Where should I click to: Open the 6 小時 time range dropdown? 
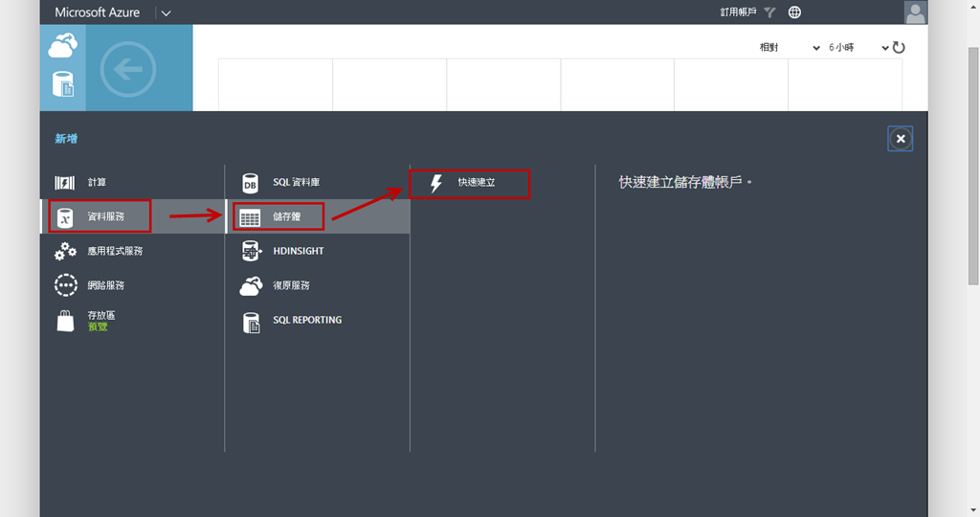858,48
